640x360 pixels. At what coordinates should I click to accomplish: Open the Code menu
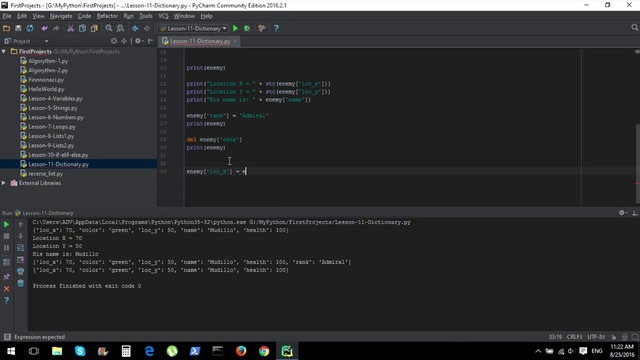84,16
